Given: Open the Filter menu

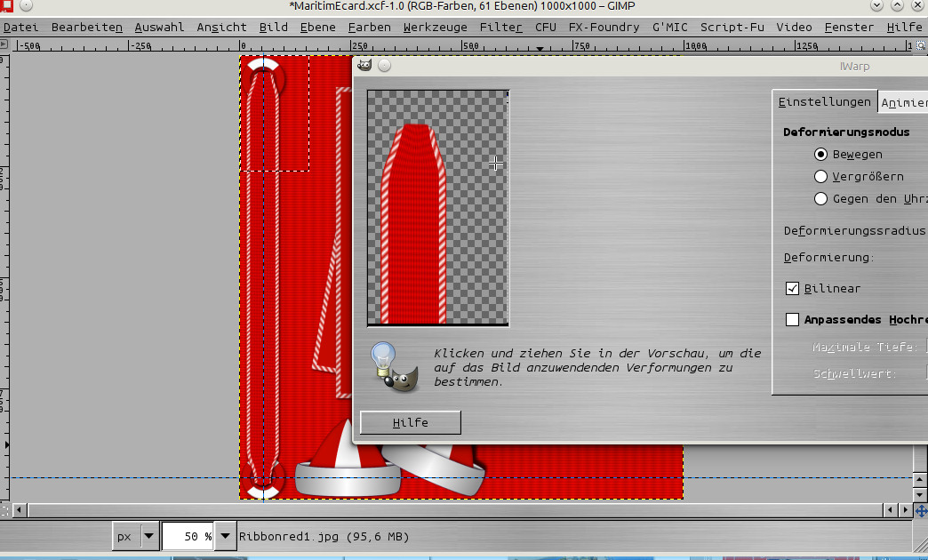Looking at the screenshot, I should tap(500, 28).
